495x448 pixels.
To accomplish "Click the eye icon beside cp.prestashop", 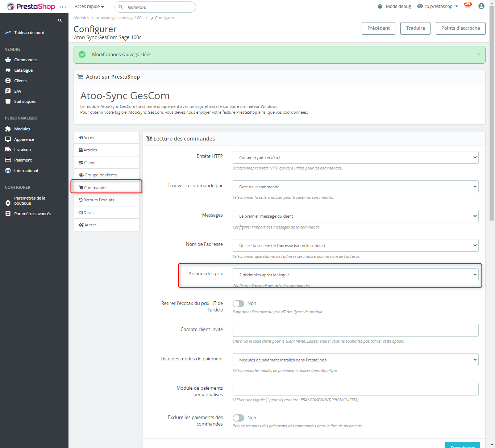I will (x=420, y=7).
